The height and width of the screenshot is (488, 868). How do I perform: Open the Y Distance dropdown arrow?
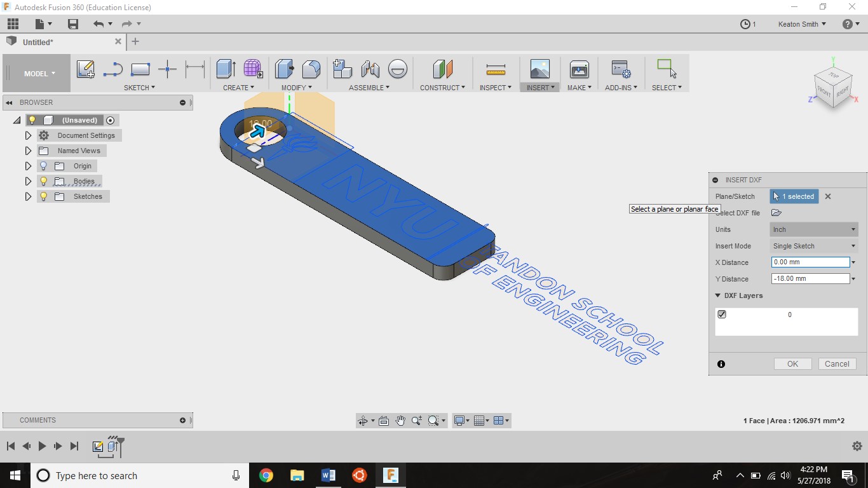coord(853,279)
